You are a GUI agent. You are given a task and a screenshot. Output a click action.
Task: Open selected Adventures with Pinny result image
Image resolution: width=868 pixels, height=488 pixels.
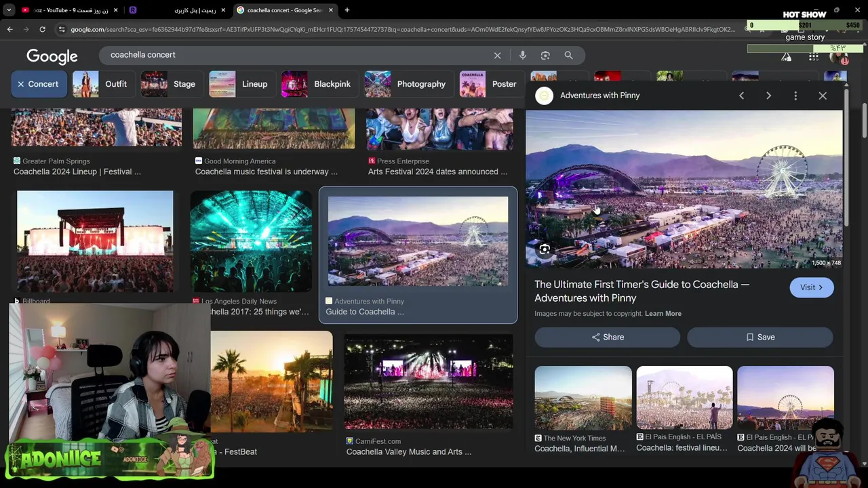tap(418, 241)
